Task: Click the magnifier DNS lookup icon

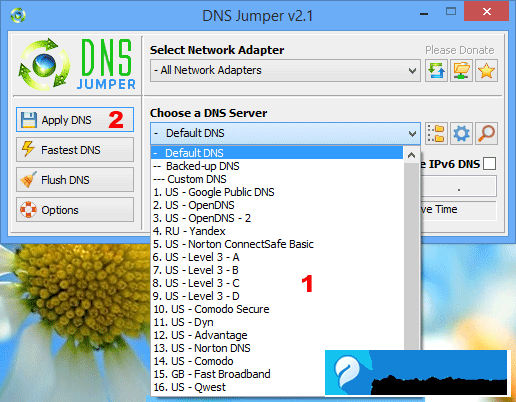Action: coord(486,134)
